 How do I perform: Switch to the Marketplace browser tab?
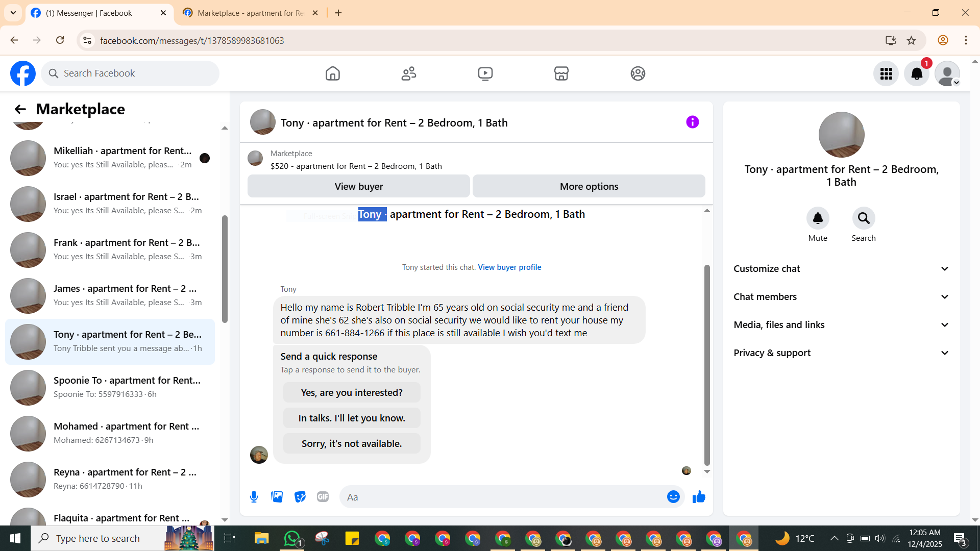(x=250, y=13)
